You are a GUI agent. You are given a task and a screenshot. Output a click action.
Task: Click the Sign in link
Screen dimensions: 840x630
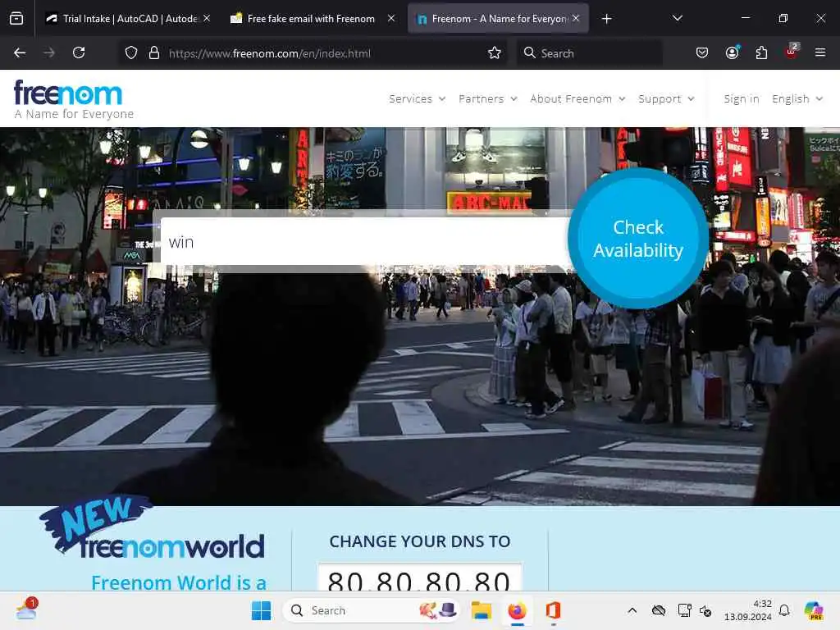742,99
